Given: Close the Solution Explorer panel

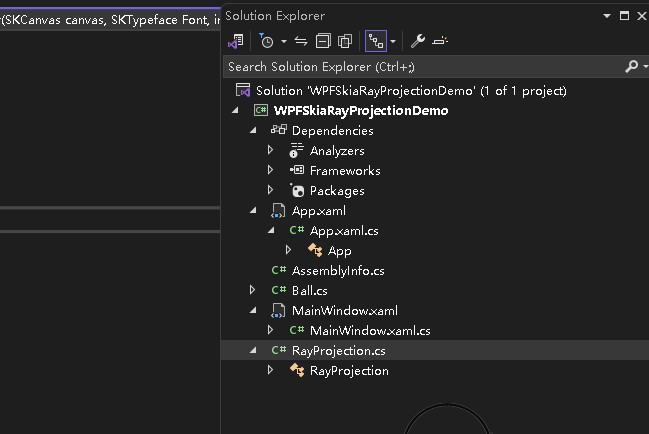Looking at the screenshot, I should pos(642,16).
